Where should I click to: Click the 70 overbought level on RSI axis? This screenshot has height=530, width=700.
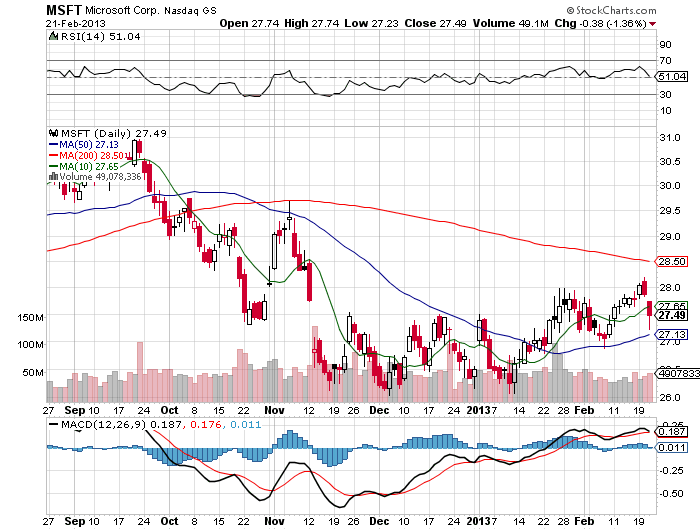[665, 60]
